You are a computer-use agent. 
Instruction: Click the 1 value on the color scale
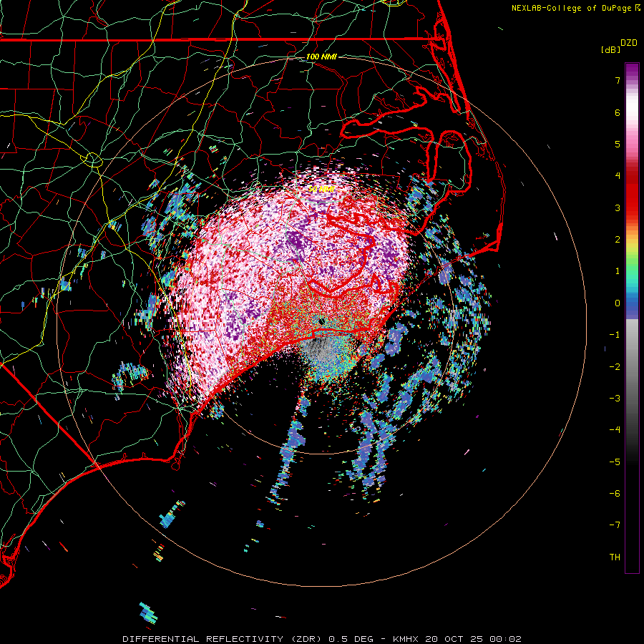tap(618, 271)
